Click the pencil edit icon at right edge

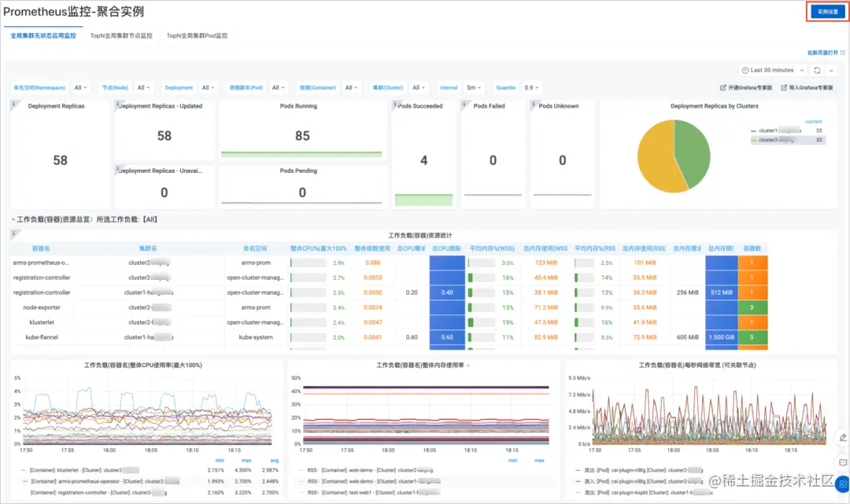pos(843,437)
